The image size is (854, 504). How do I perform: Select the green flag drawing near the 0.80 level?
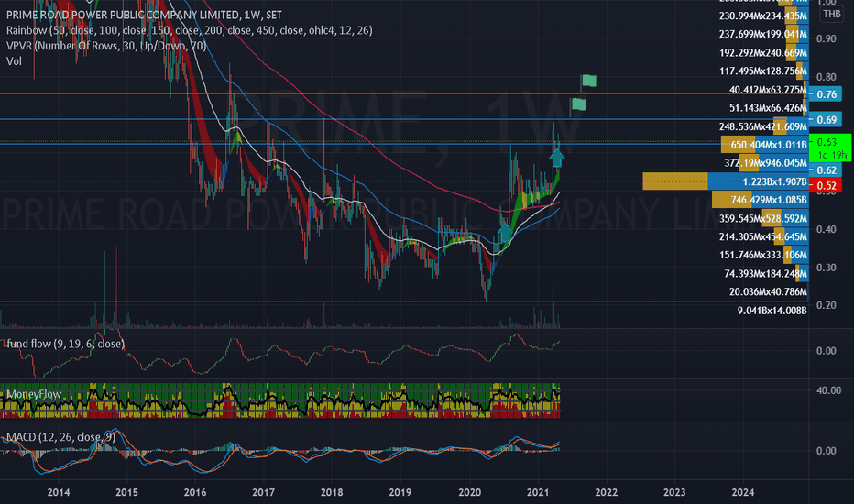(588, 82)
